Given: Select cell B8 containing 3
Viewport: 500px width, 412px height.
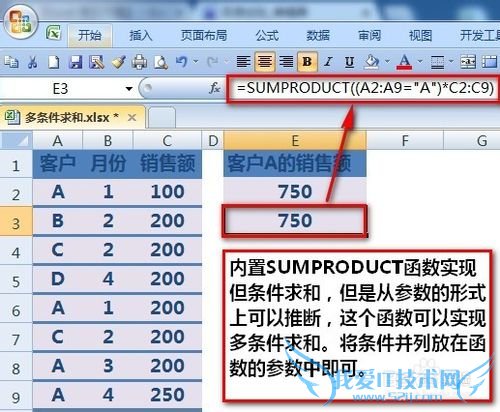Looking at the screenshot, I should [x=108, y=366].
